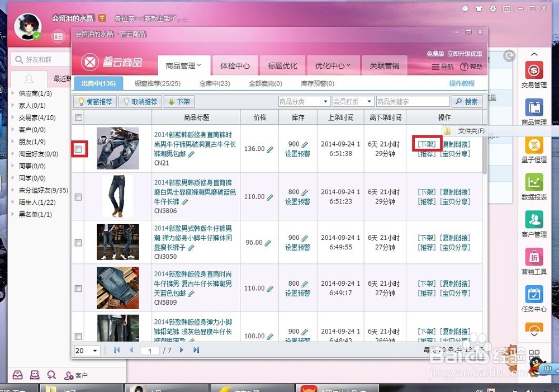Click 取消推荐 toolbar button

click(140, 102)
